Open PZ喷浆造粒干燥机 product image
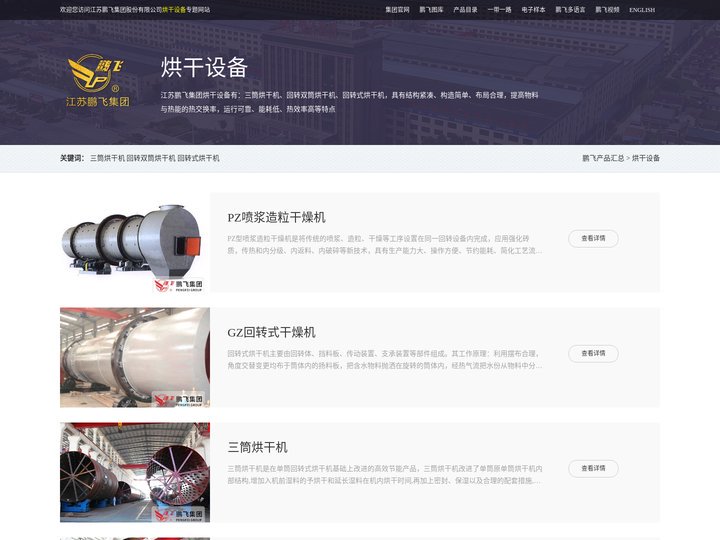 point(135,242)
